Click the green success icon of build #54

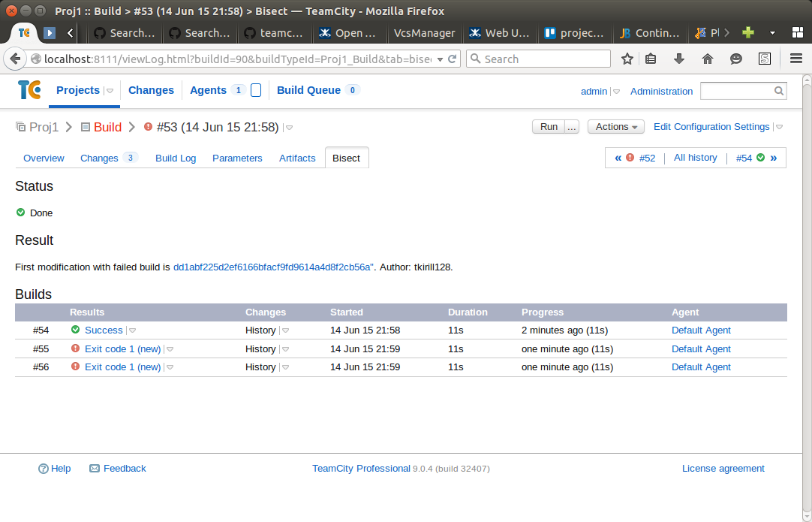coord(76,330)
